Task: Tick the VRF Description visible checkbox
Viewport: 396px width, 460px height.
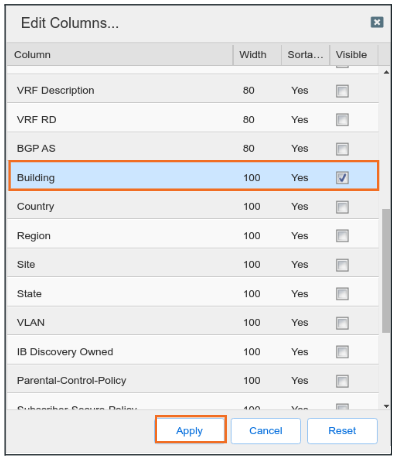Action: [x=342, y=91]
